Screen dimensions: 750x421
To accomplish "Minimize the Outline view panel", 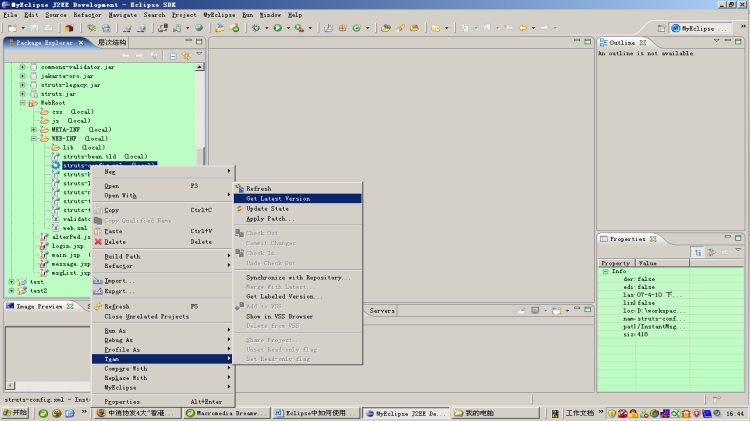I will click(727, 42).
